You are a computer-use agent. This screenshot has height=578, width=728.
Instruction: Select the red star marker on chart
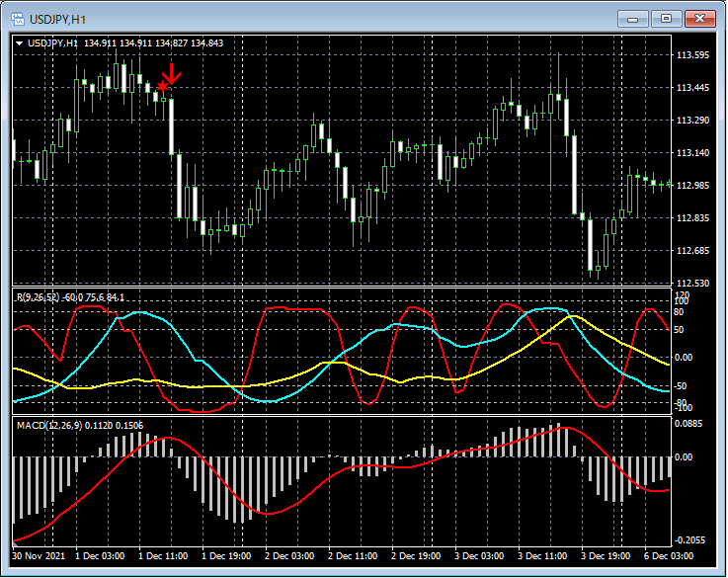click(163, 87)
